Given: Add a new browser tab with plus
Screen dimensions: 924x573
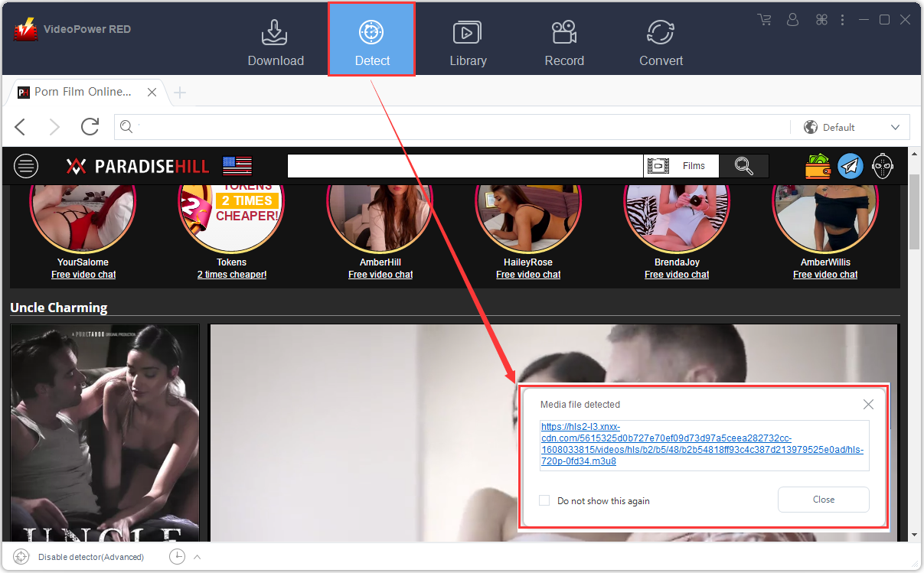Looking at the screenshot, I should [180, 93].
